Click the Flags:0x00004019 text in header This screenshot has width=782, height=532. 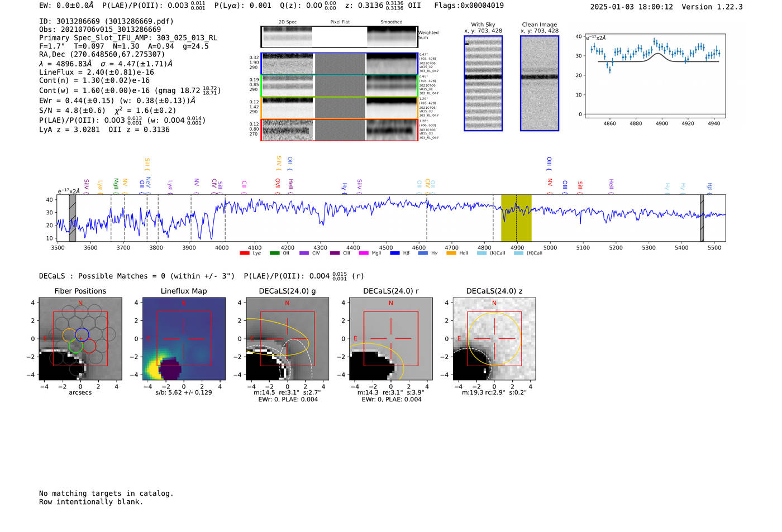coord(469,6)
